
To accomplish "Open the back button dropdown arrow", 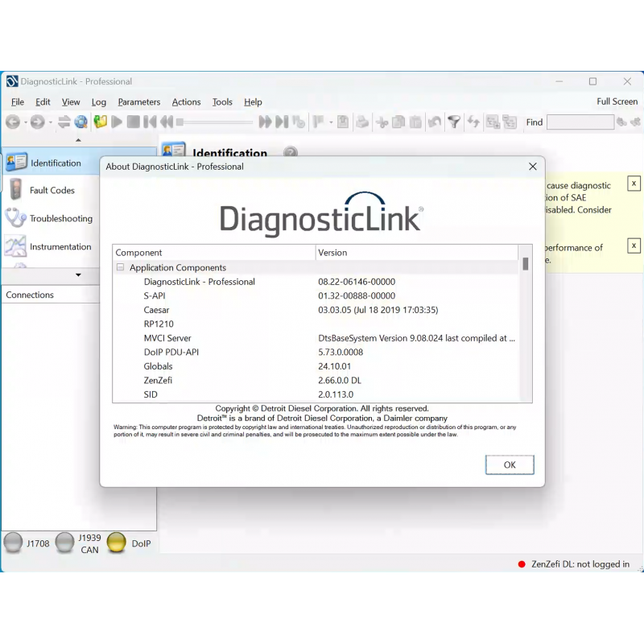I will point(24,122).
